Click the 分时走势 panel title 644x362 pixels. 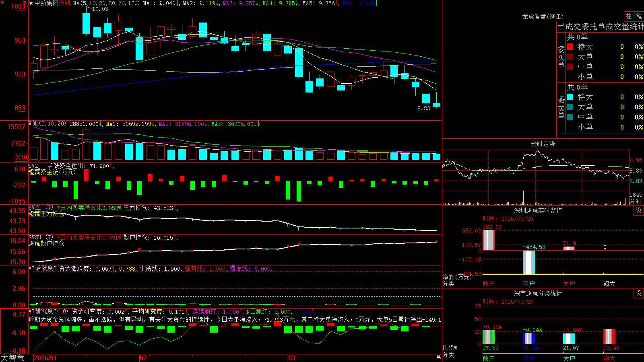coord(543,144)
